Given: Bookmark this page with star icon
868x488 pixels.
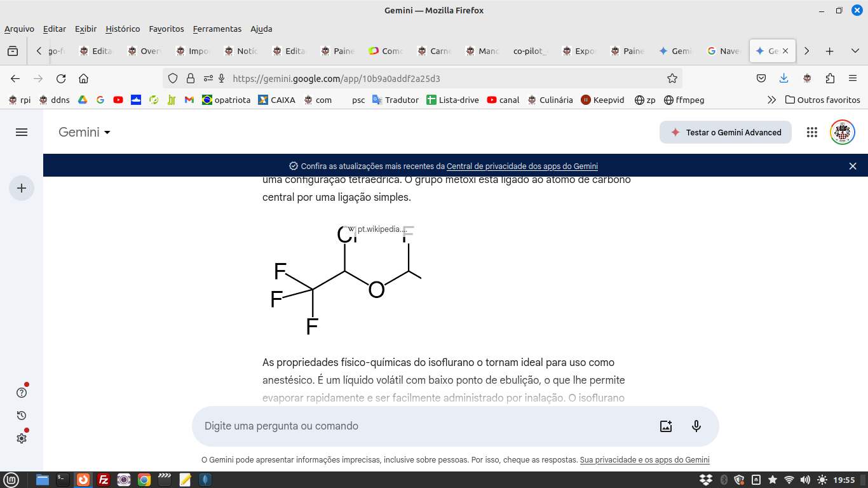Looking at the screenshot, I should 672,79.
